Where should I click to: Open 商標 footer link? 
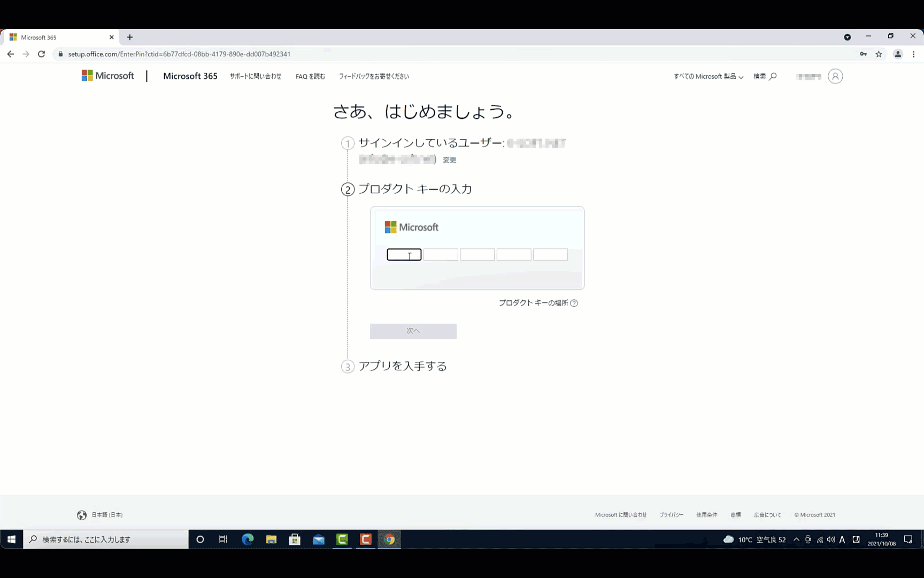(736, 515)
